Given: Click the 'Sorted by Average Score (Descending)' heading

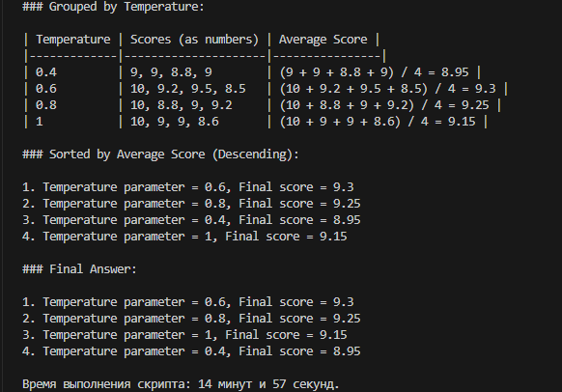Looking at the screenshot, I should 160,154.
